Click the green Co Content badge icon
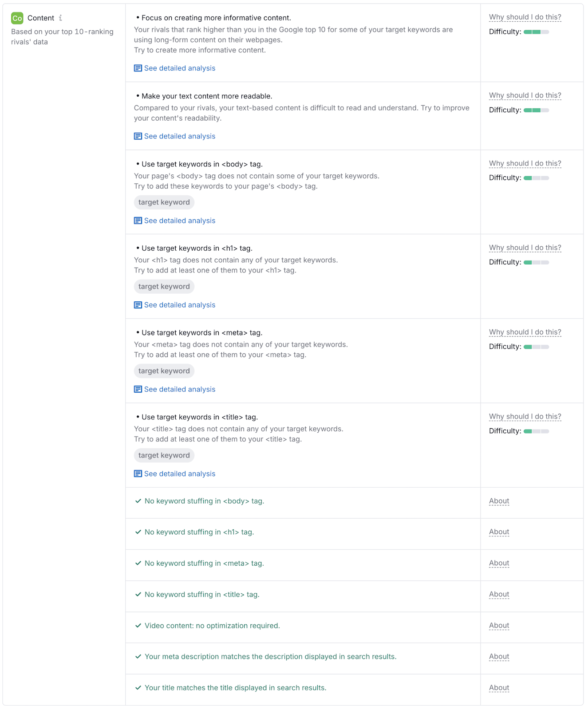 [17, 18]
